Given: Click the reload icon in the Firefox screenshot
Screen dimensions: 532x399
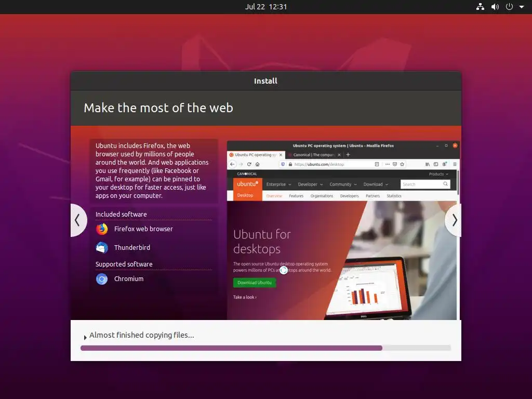Looking at the screenshot, I should pos(249,164).
